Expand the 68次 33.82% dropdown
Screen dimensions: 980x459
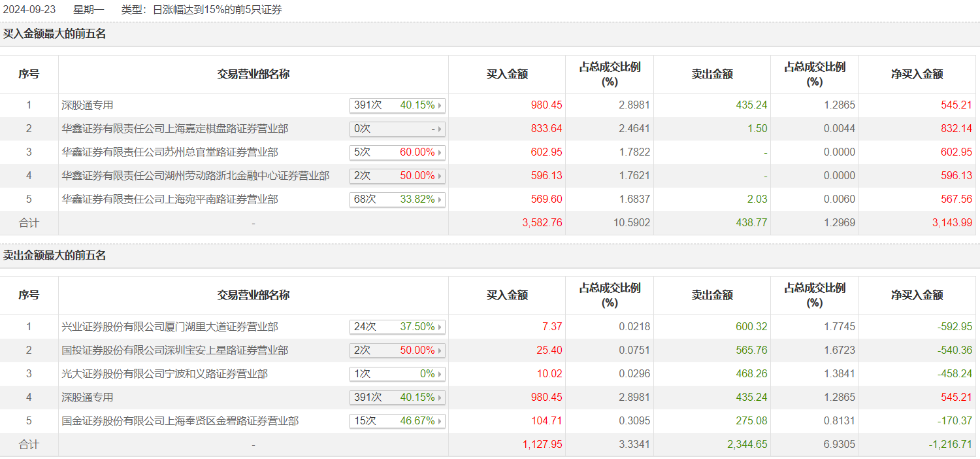coord(397,199)
